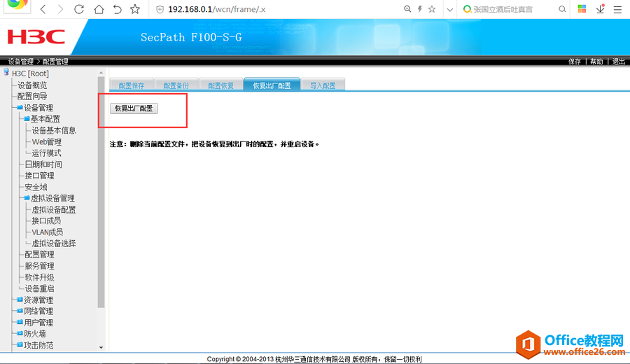Screen dimensions: 630x364
Task: Expand the 资源管理 folder
Action: point(20,300)
